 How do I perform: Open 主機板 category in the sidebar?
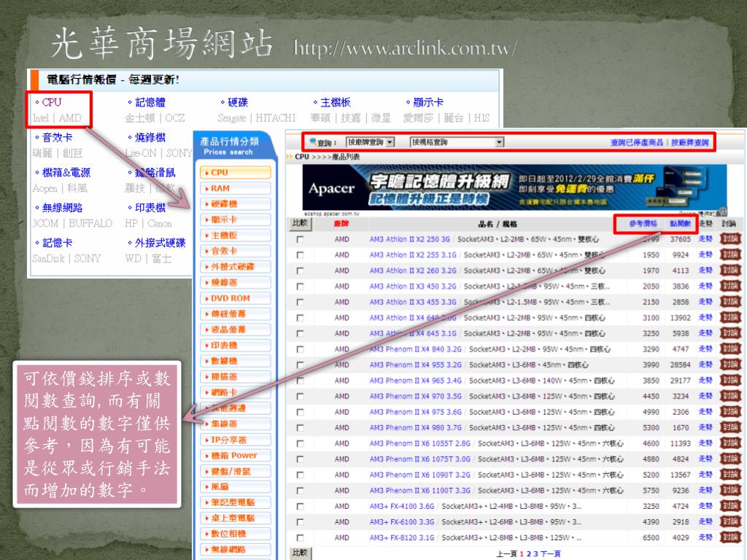pos(236,236)
